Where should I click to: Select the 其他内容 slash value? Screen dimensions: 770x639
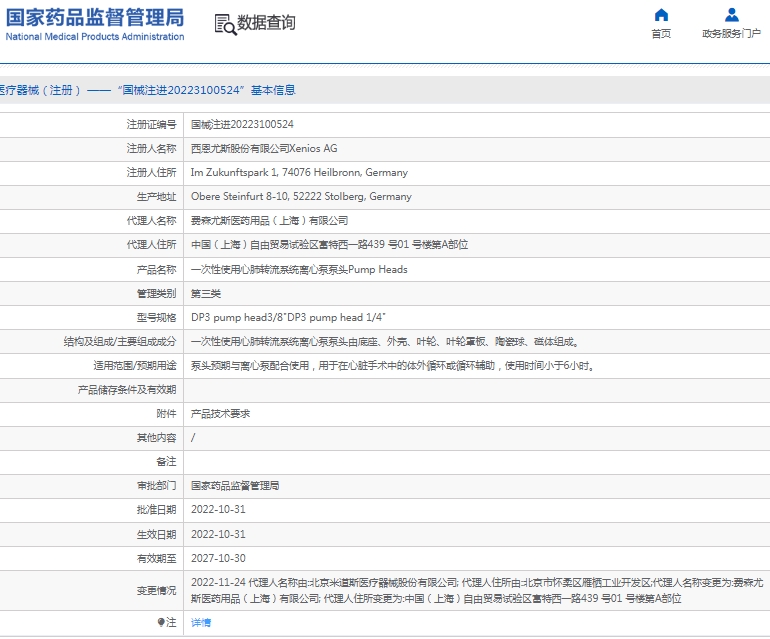pos(193,438)
